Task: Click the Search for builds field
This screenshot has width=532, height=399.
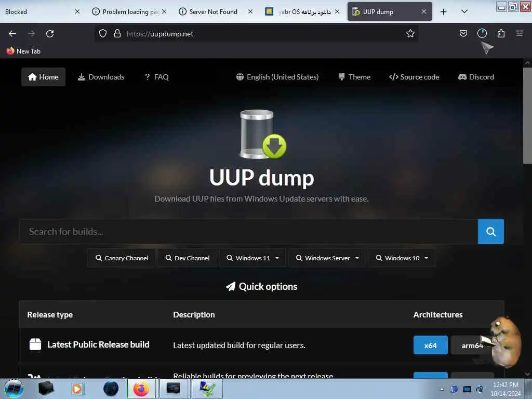Action: (x=249, y=231)
